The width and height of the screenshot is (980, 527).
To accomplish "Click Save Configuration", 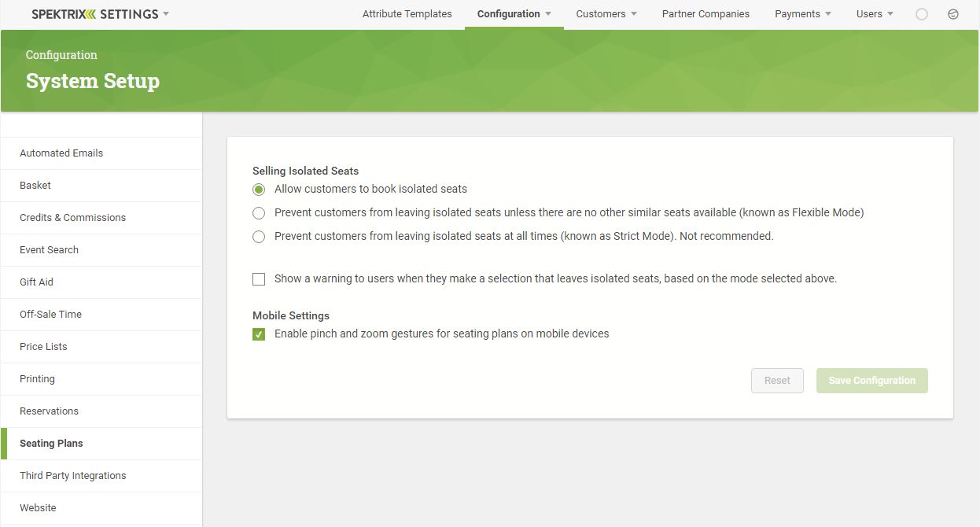I will point(871,381).
